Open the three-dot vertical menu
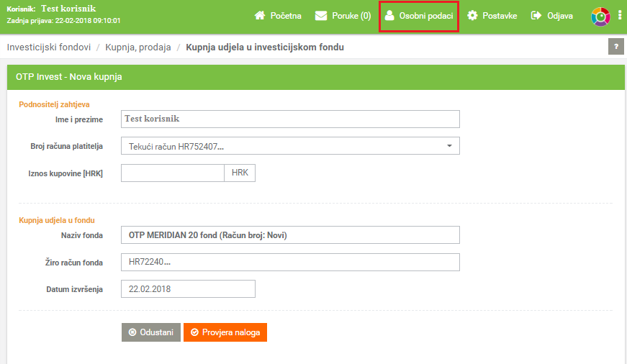The width and height of the screenshot is (627, 364). [620, 16]
